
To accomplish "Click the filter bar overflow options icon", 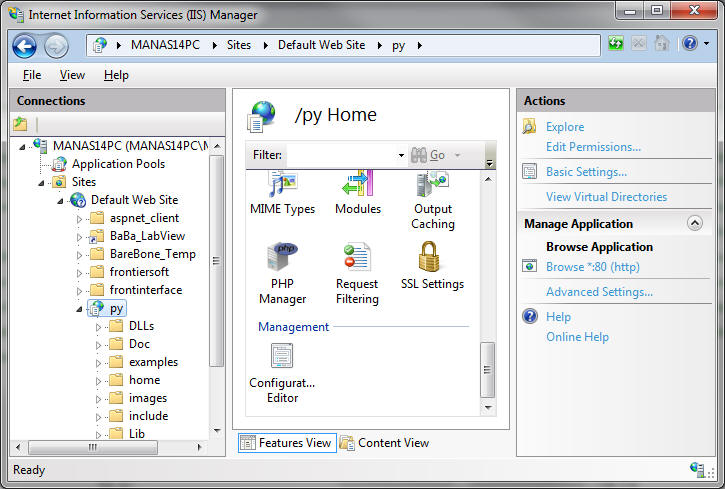I will pos(490,162).
